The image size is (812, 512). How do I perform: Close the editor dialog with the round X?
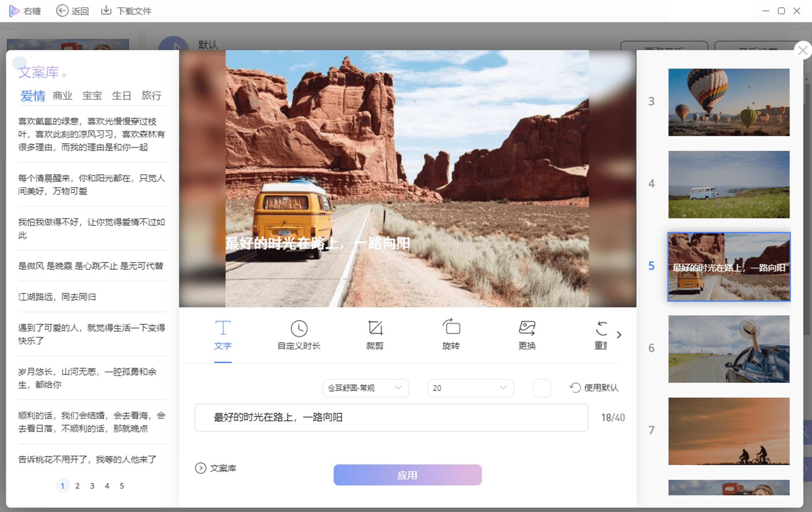pos(803,50)
